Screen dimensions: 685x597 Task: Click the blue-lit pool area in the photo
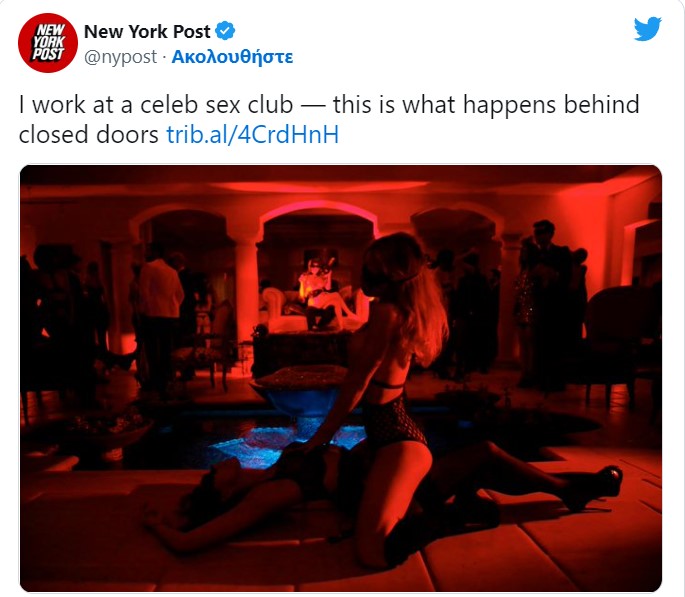[280, 439]
